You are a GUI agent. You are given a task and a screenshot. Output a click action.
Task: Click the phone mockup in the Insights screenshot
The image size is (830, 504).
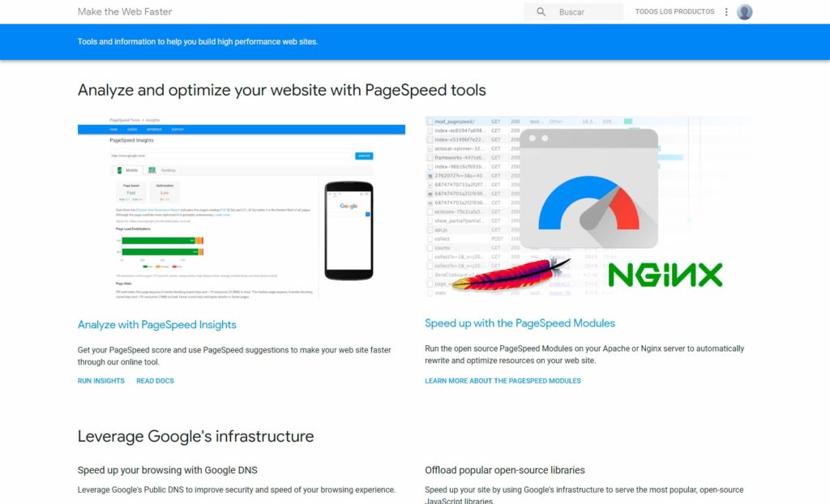349,230
